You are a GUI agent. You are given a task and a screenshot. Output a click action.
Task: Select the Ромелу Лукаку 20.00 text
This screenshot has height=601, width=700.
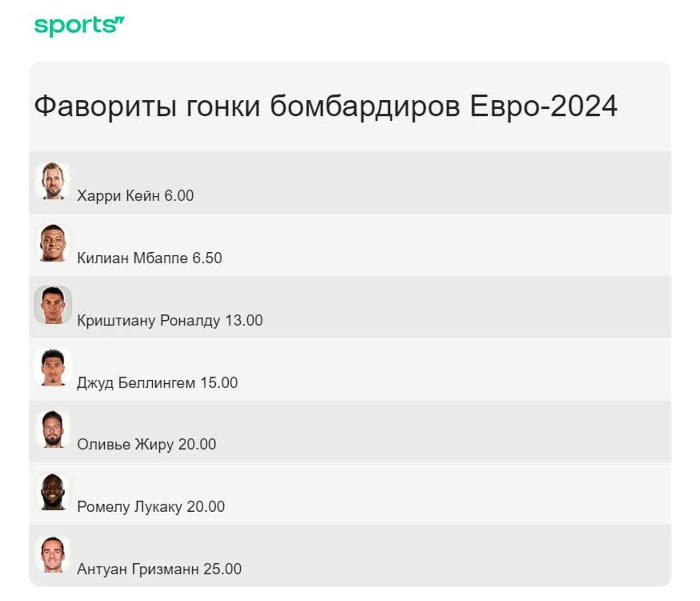(x=151, y=507)
